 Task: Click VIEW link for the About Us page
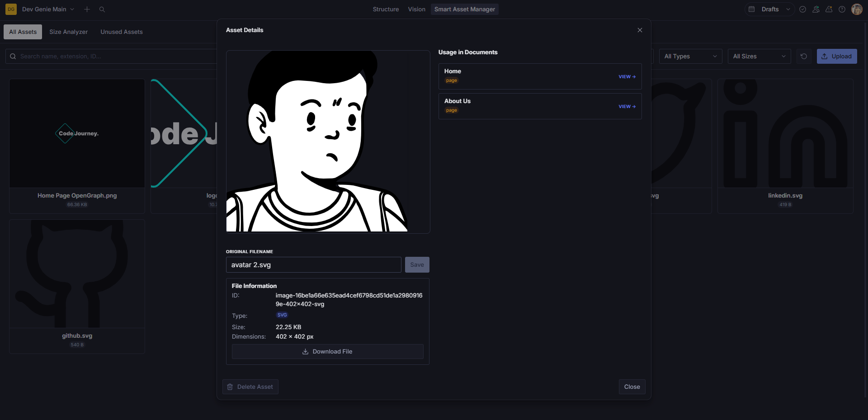[627, 106]
